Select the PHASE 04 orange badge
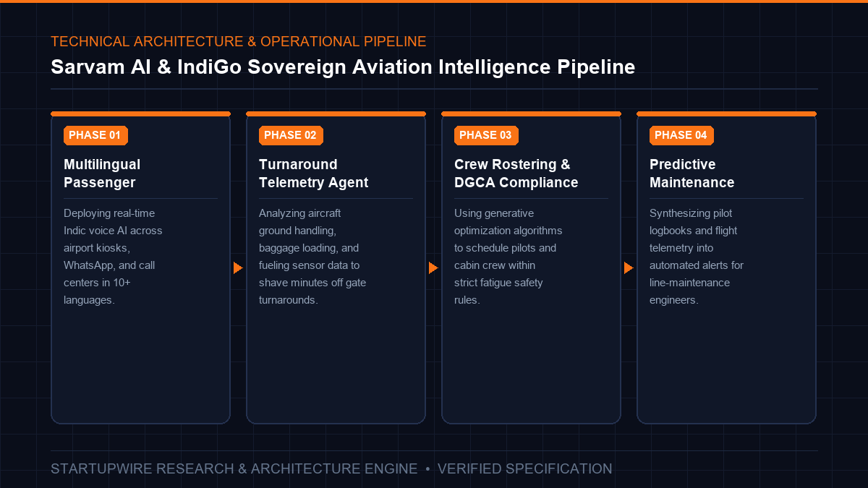The height and width of the screenshot is (488, 868). click(x=681, y=135)
